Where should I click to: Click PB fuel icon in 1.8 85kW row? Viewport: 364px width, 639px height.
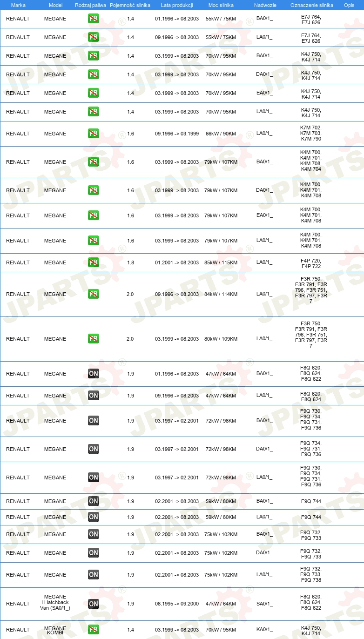[x=94, y=262]
